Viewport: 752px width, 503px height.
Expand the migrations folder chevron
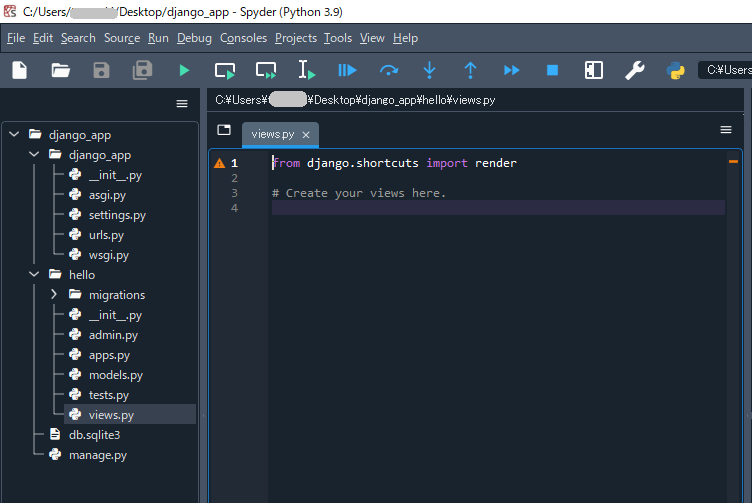coord(54,294)
